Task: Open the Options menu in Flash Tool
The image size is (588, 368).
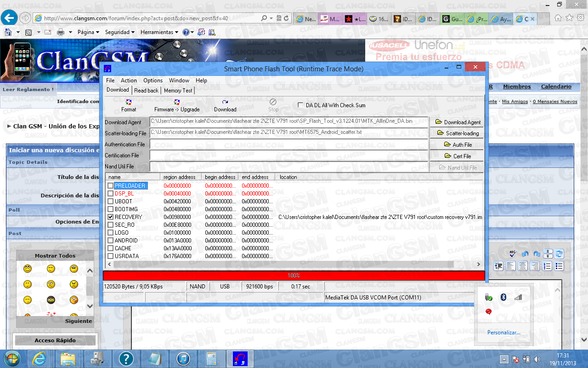Action: pyautogui.click(x=153, y=80)
